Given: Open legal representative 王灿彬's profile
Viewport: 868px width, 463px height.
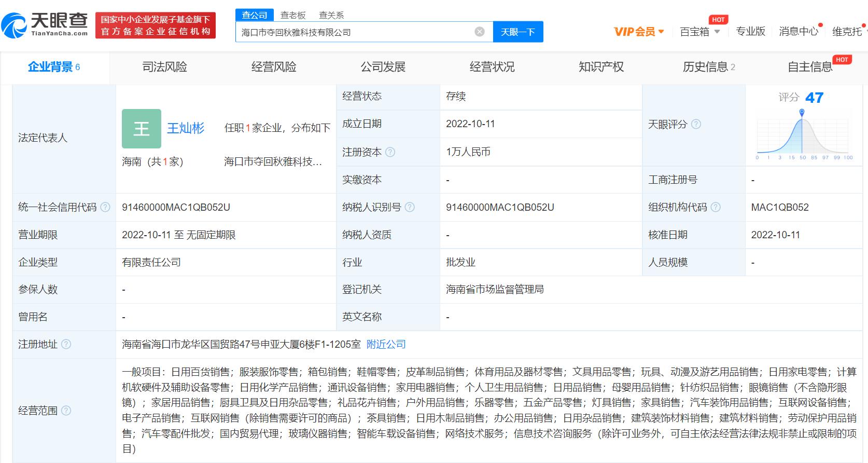Looking at the screenshot, I should pos(186,128).
